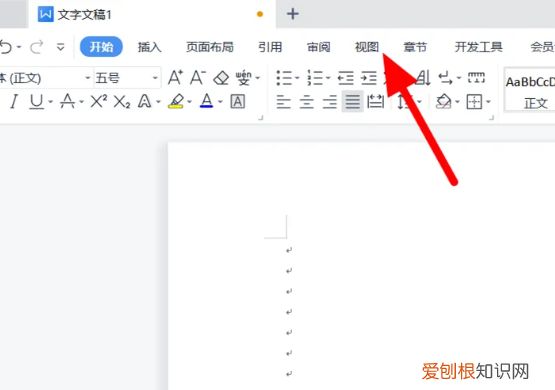Decrease font size with A- icon
Viewport: 555px width, 390px height.
point(198,78)
